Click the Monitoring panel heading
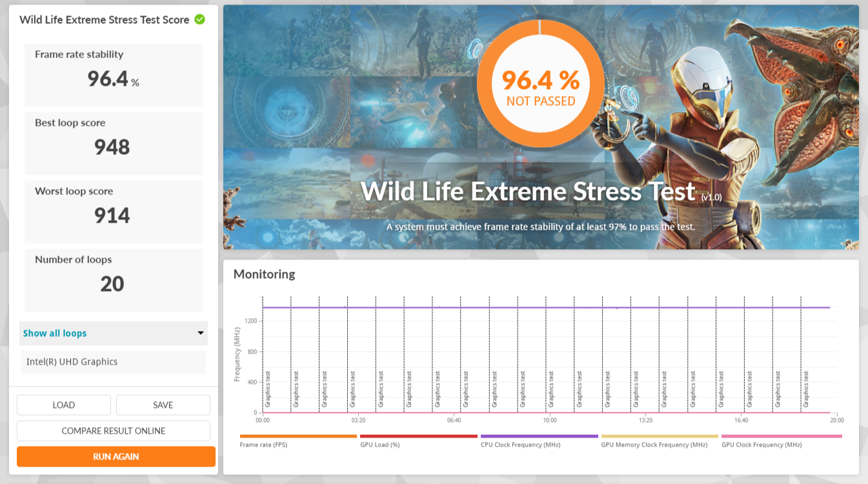Viewport: 868px width, 484px height. [265, 274]
